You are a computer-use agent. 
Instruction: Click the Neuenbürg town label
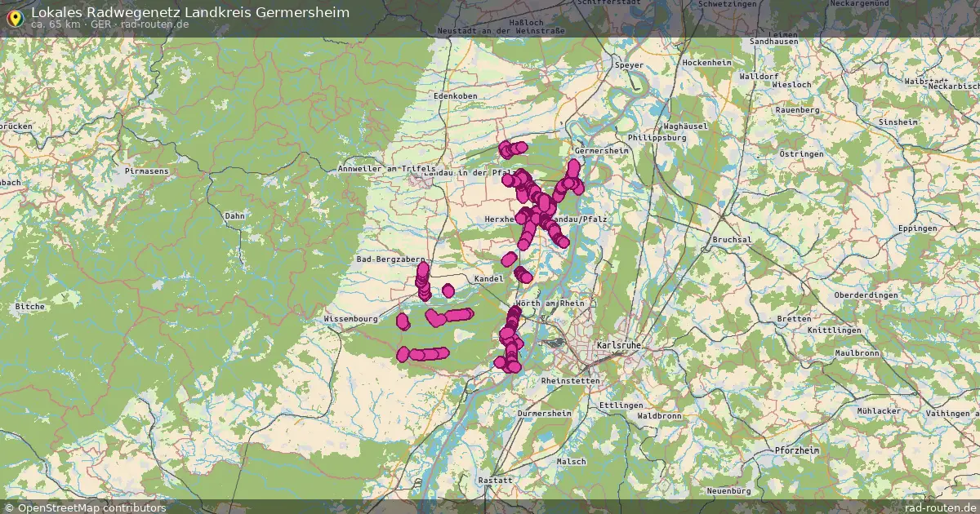[x=728, y=491]
